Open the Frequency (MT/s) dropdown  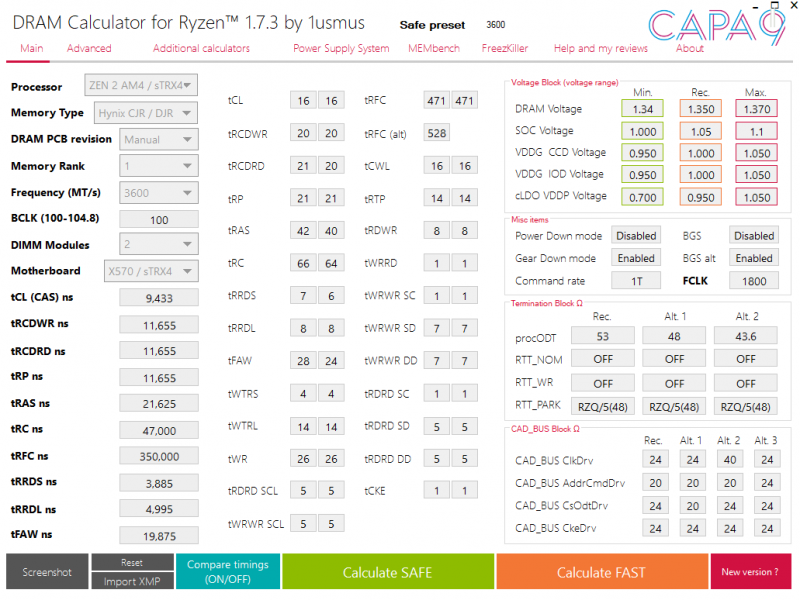coord(159,193)
